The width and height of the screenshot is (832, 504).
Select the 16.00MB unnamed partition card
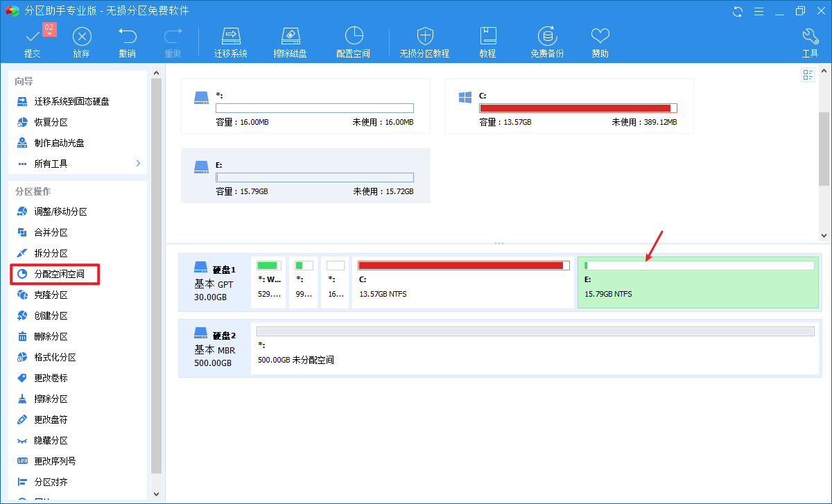pyautogui.click(x=306, y=106)
